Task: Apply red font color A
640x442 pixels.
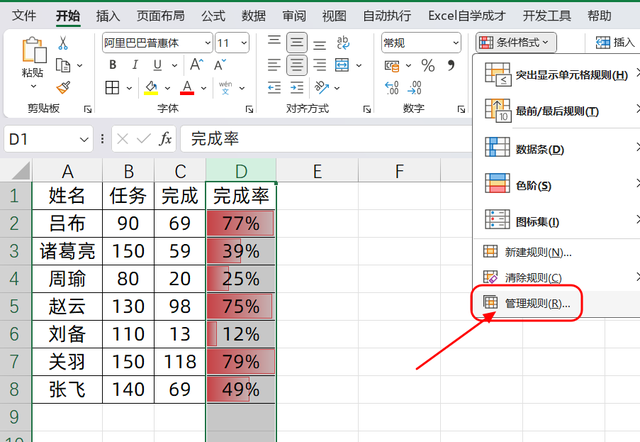Action: click(187, 87)
